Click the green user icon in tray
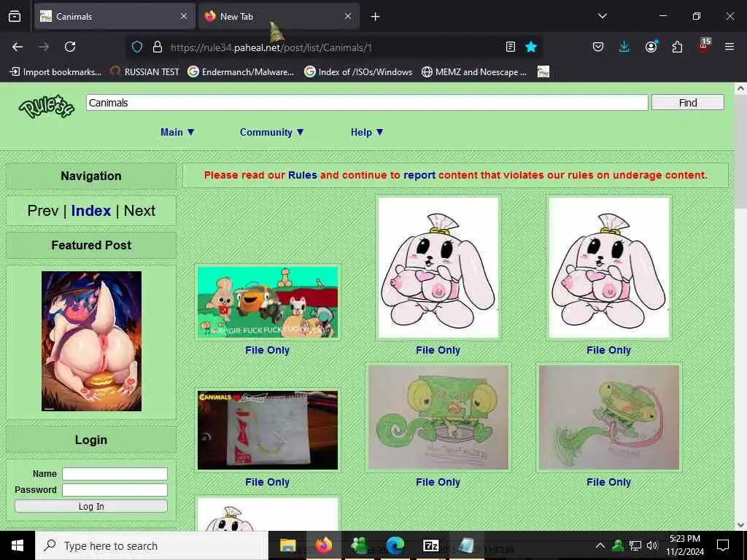 click(x=618, y=545)
